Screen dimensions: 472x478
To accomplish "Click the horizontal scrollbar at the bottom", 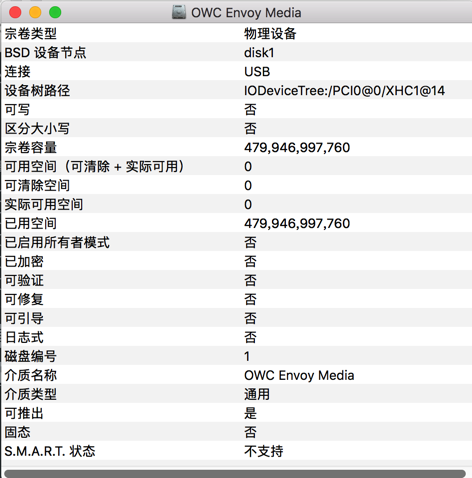I will pyautogui.click(x=235, y=474).
